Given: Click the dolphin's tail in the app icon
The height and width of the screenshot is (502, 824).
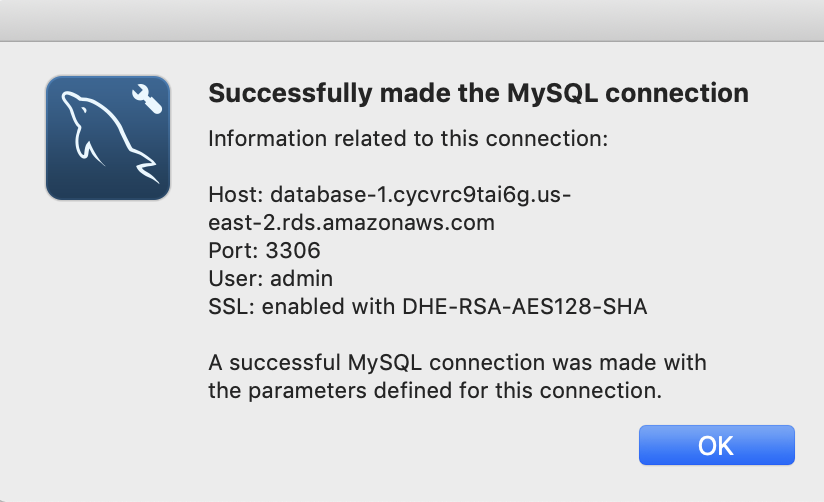Looking at the screenshot, I should click(147, 167).
